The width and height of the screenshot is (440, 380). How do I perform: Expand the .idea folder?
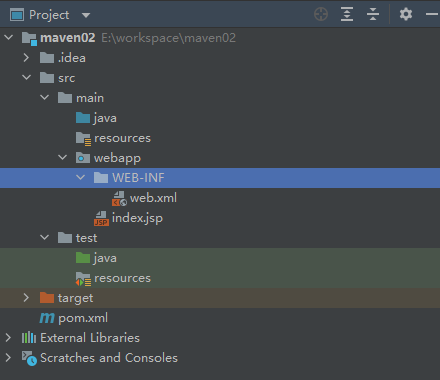[x=26, y=58]
